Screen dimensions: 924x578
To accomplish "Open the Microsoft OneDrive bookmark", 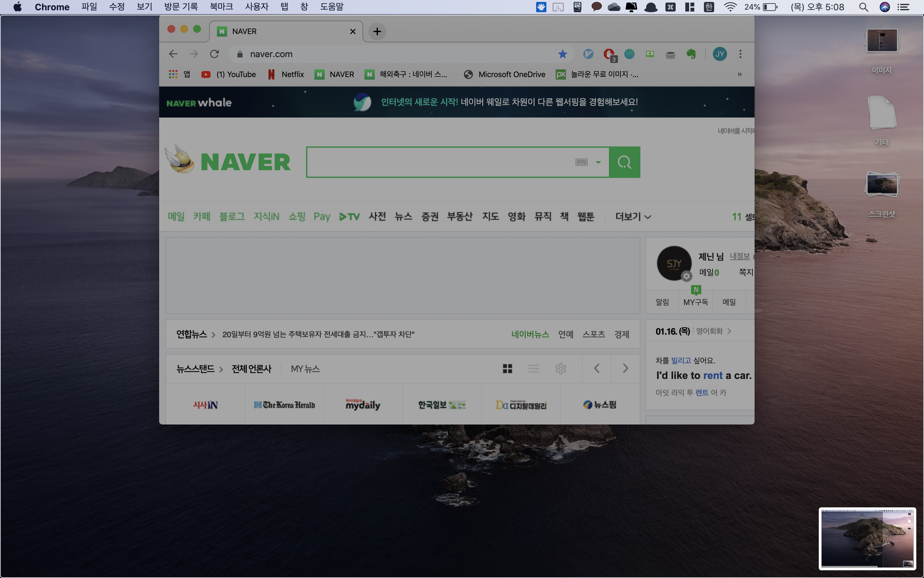I will point(504,74).
